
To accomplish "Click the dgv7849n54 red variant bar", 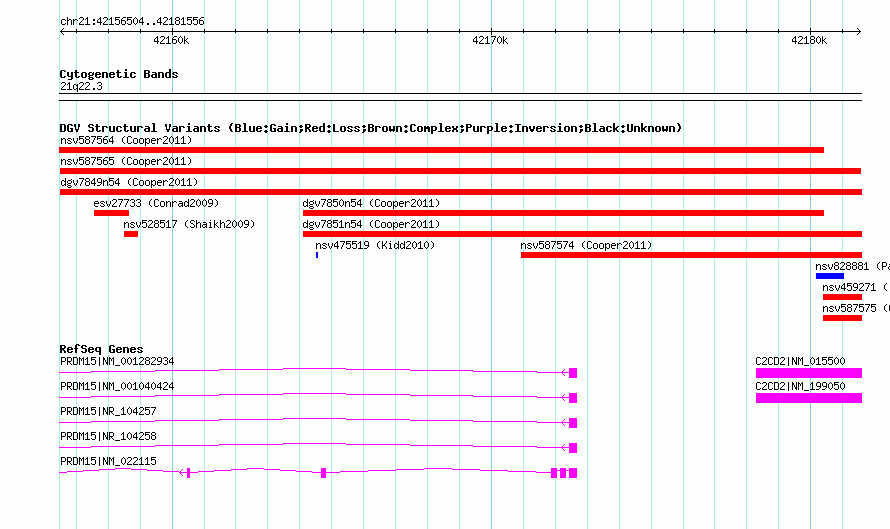I will coord(461,192).
